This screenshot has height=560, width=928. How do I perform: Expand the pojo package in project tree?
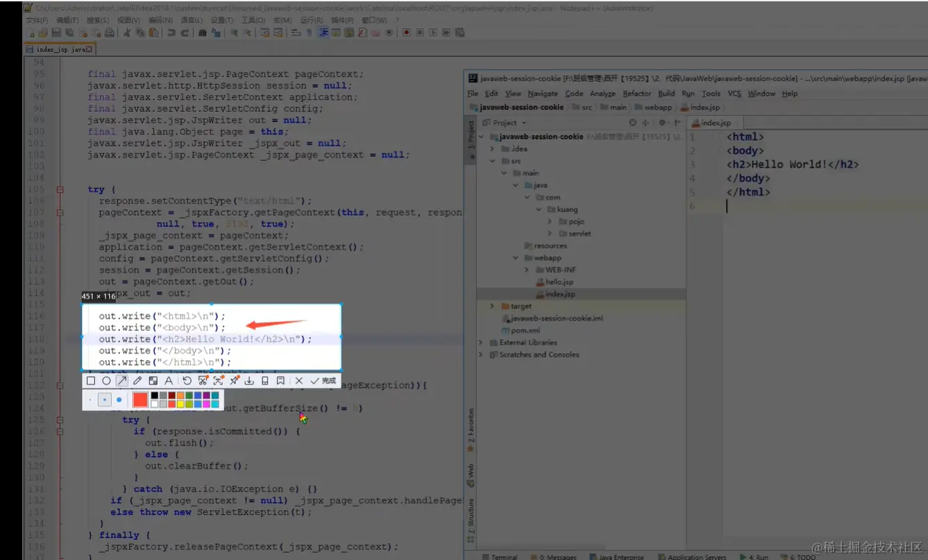point(550,221)
